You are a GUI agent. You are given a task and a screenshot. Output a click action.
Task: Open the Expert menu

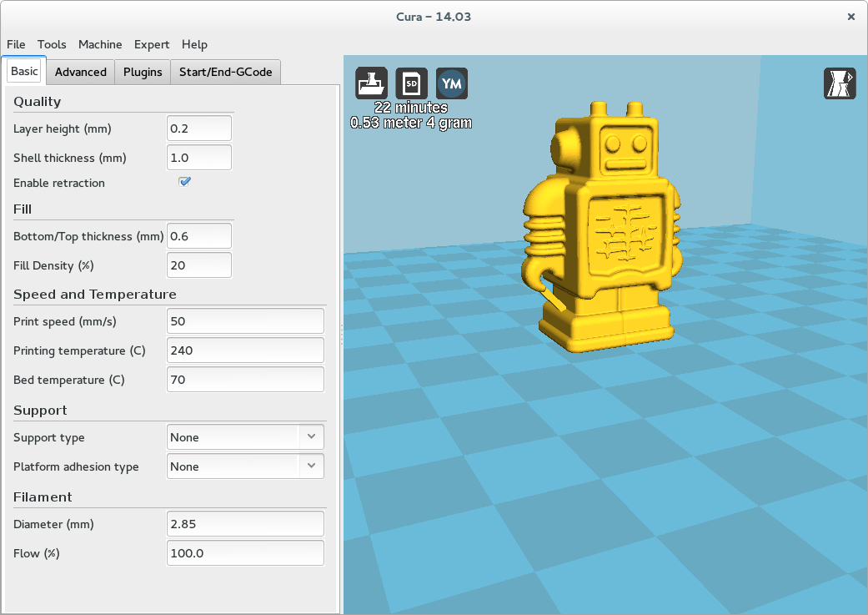(x=152, y=44)
